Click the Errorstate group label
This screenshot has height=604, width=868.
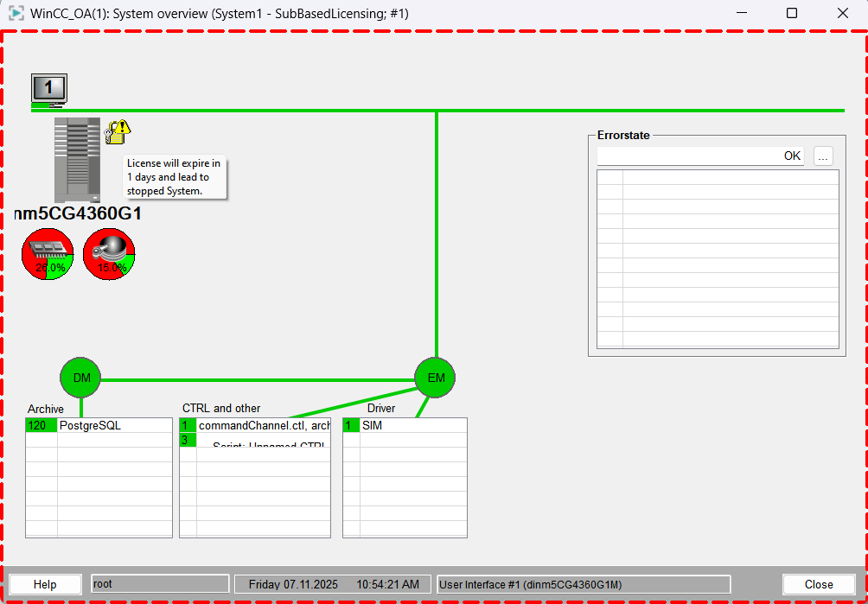pos(623,135)
